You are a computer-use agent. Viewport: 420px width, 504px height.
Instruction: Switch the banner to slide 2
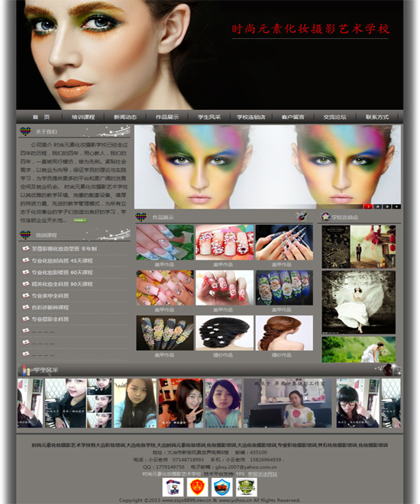pyautogui.click(x=378, y=206)
